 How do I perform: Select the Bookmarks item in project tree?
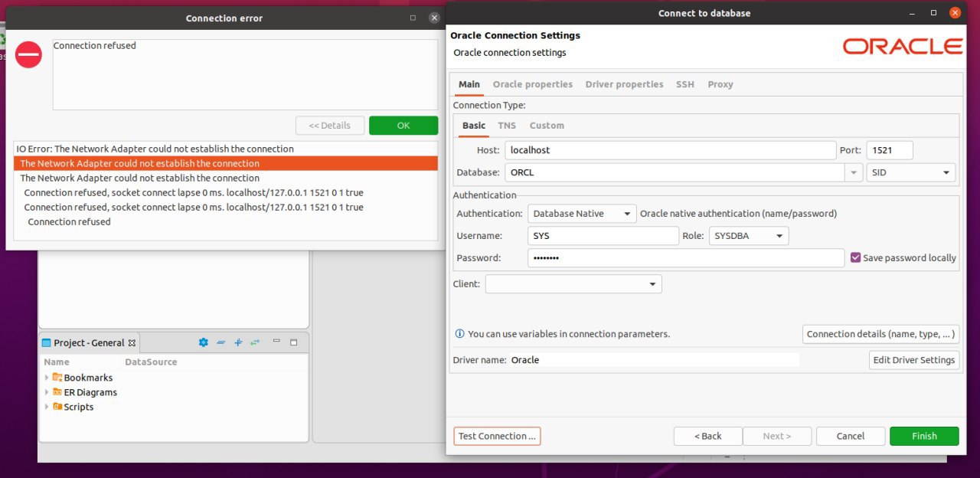tap(88, 378)
